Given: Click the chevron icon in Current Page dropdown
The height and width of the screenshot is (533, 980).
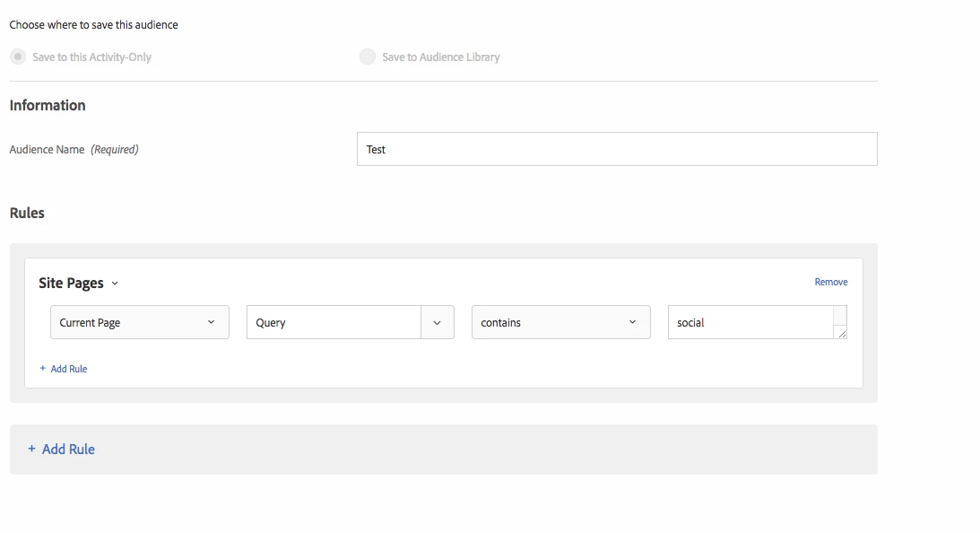Looking at the screenshot, I should [212, 322].
